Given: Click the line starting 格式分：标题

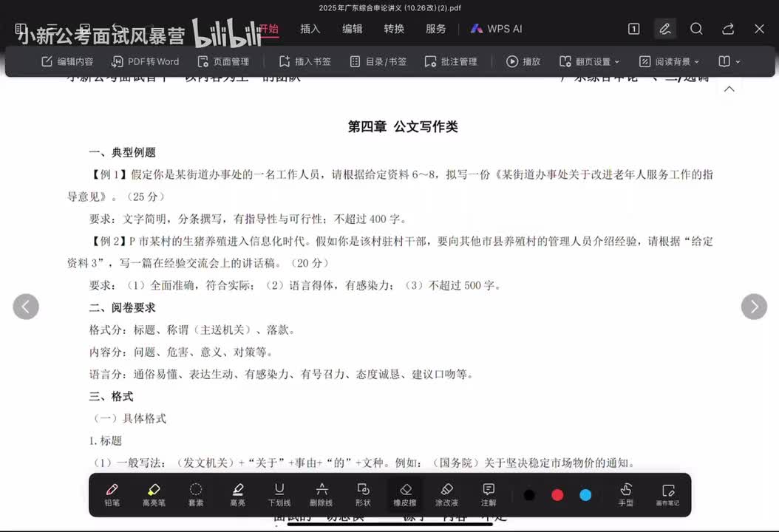Looking at the screenshot, I should pos(191,330).
